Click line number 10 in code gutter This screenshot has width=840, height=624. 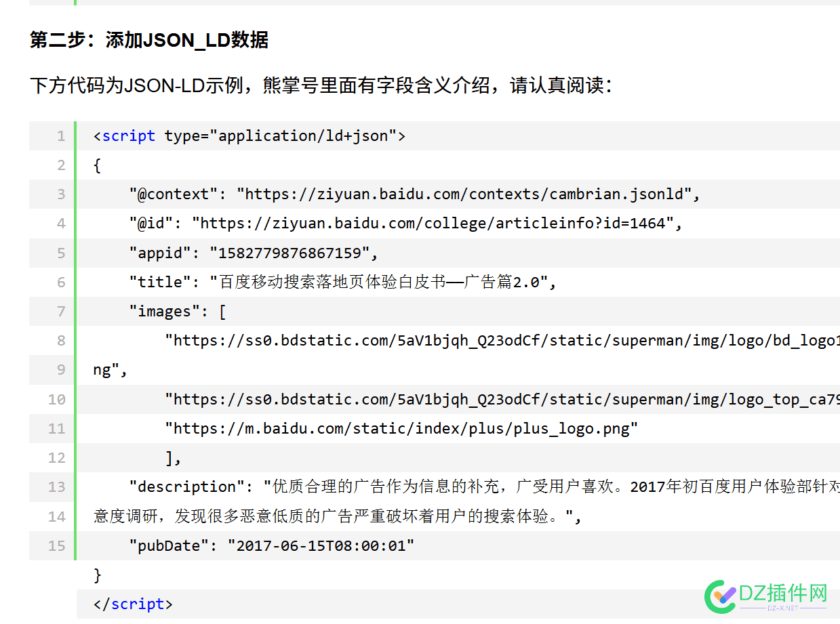click(x=57, y=399)
